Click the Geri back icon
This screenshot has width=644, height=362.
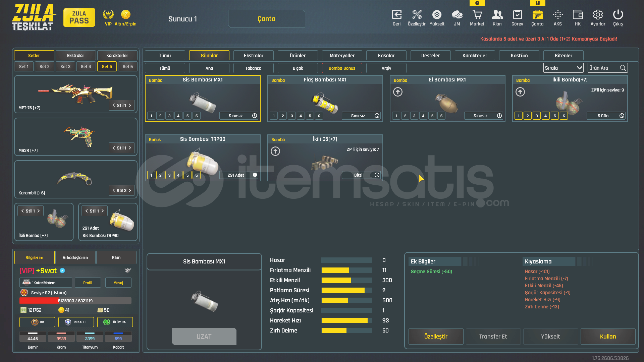coord(396,15)
